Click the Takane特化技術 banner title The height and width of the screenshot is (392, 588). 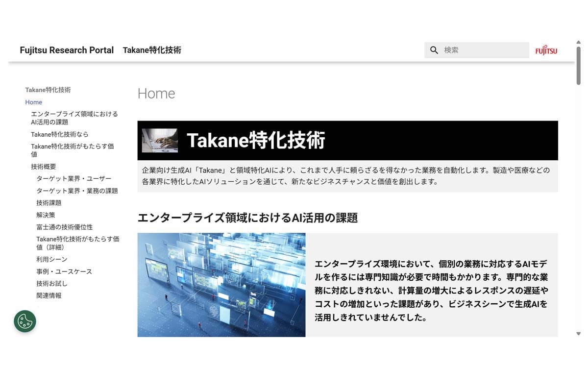click(256, 141)
